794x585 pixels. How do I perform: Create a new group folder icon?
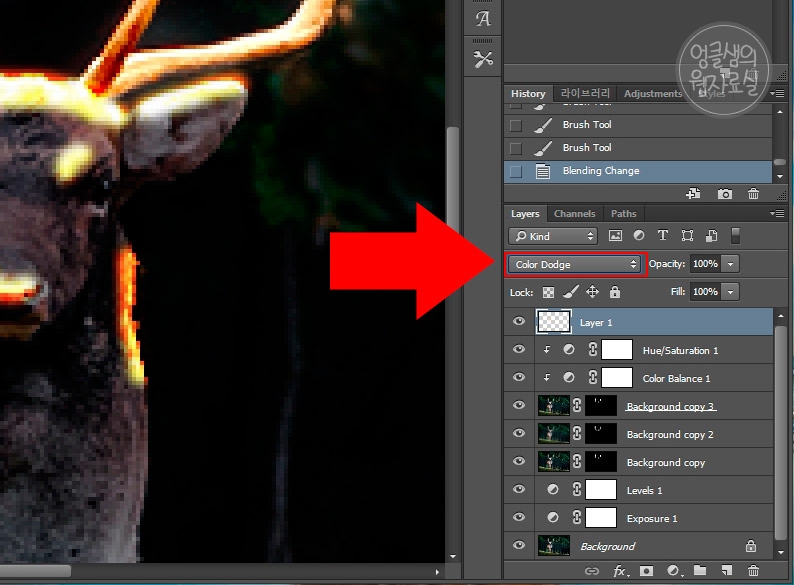[x=700, y=571]
